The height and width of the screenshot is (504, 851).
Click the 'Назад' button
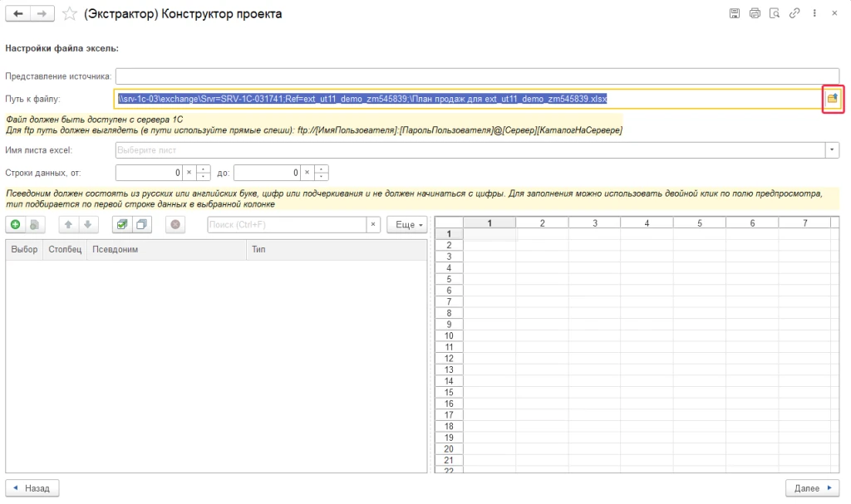point(32,488)
